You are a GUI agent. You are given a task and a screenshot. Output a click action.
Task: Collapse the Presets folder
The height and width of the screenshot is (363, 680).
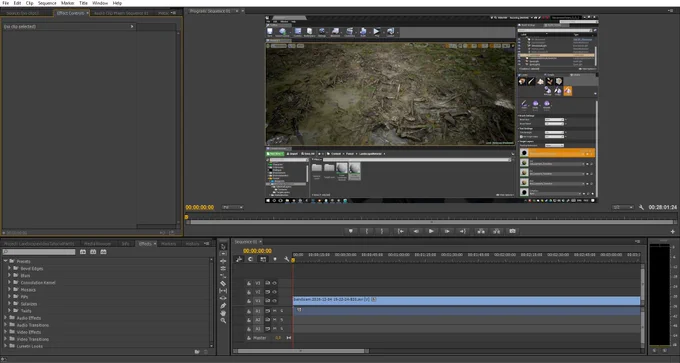coord(6,261)
